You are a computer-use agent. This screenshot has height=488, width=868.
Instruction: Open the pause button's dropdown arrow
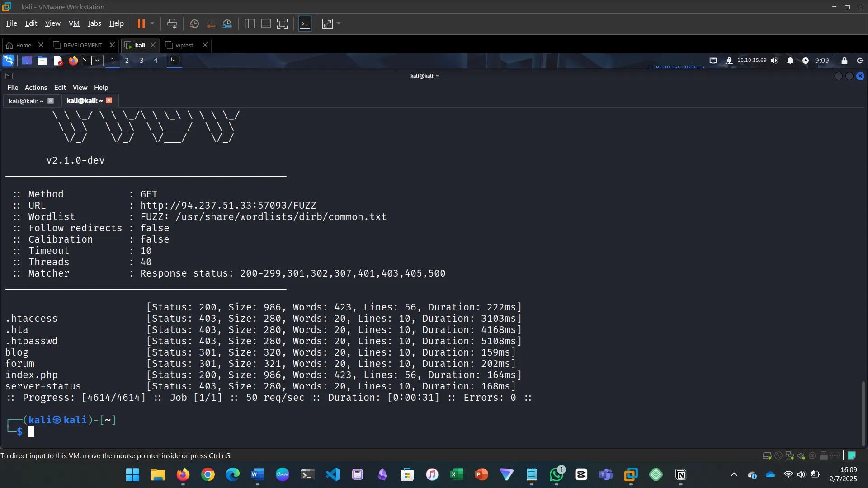coord(152,23)
